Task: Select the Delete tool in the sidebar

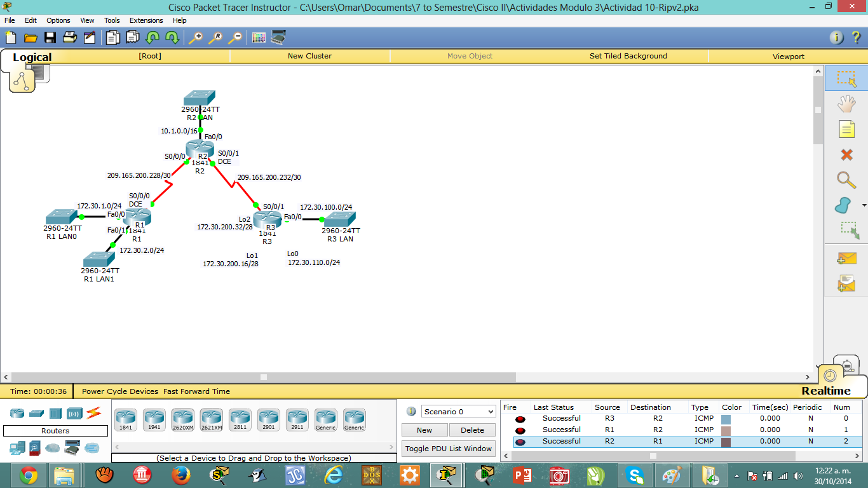Action: [x=847, y=154]
